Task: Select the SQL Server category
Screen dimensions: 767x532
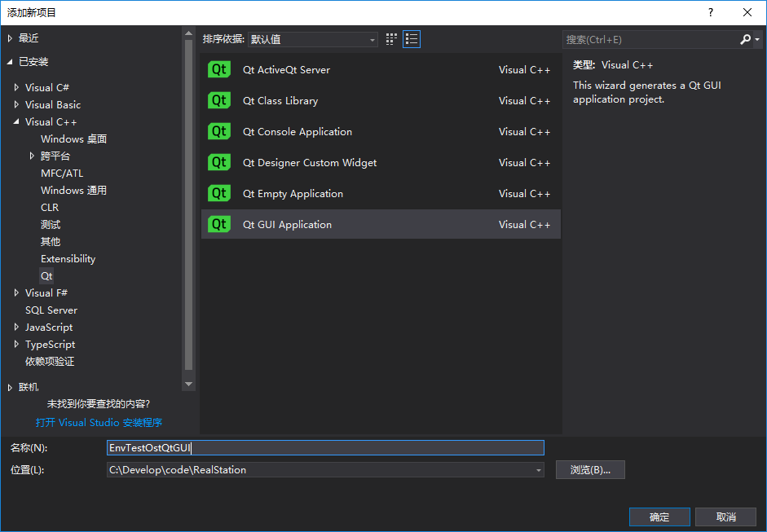Action: (x=51, y=310)
